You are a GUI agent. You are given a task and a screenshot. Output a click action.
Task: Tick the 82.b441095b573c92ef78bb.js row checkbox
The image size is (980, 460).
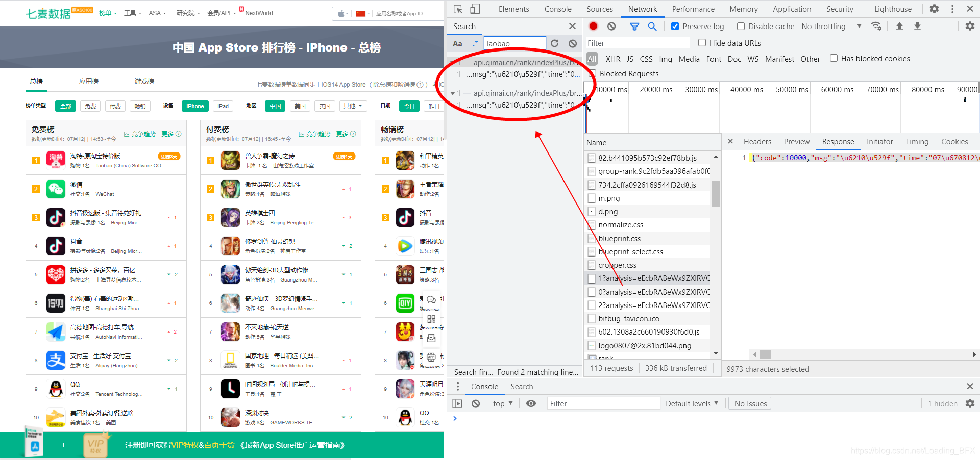pyautogui.click(x=592, y=158)
